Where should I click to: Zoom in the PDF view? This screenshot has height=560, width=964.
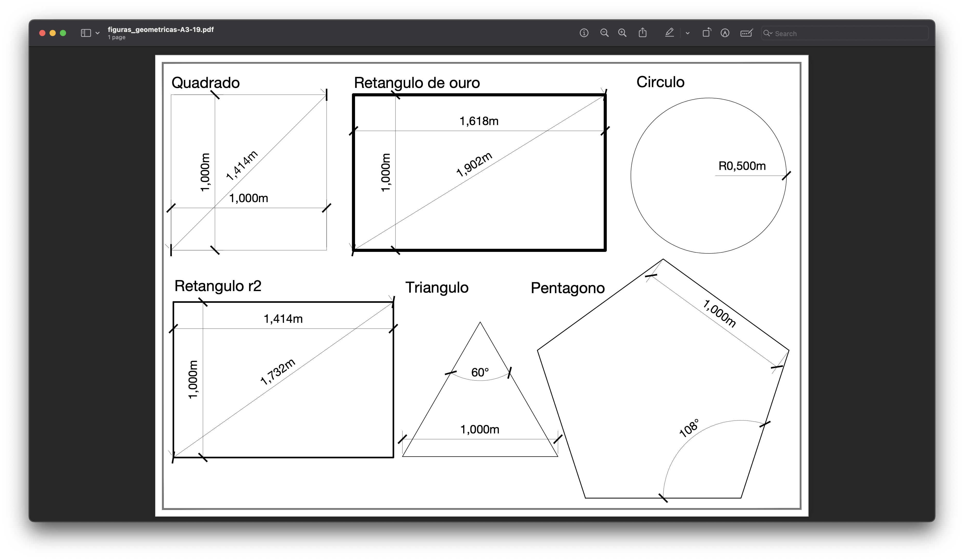pos(622,33)
